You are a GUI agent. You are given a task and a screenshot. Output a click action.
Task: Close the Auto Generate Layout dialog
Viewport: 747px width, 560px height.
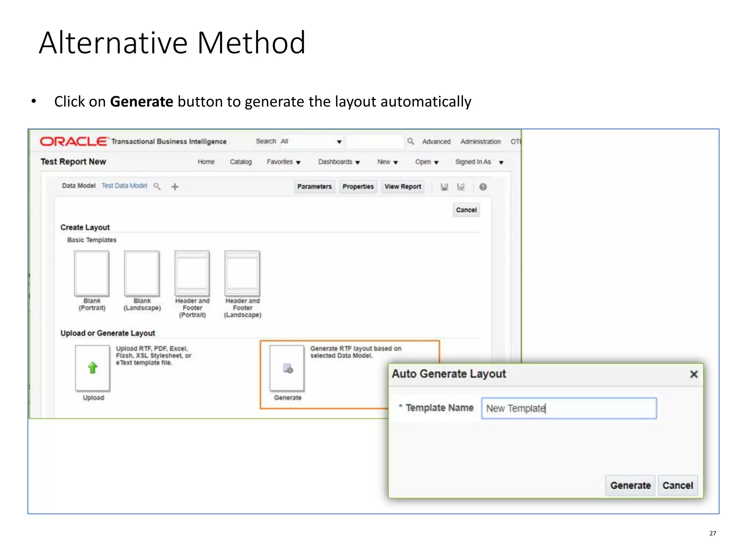(694, 374)
